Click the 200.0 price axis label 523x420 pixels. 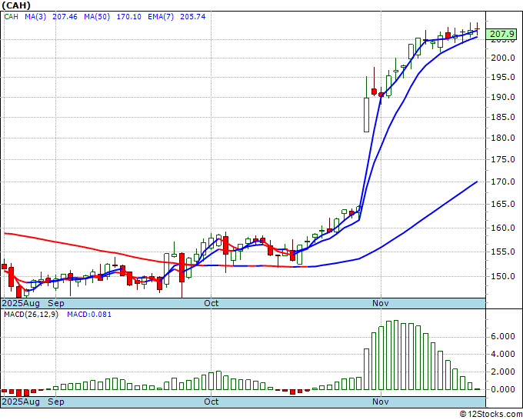point(503,58)
